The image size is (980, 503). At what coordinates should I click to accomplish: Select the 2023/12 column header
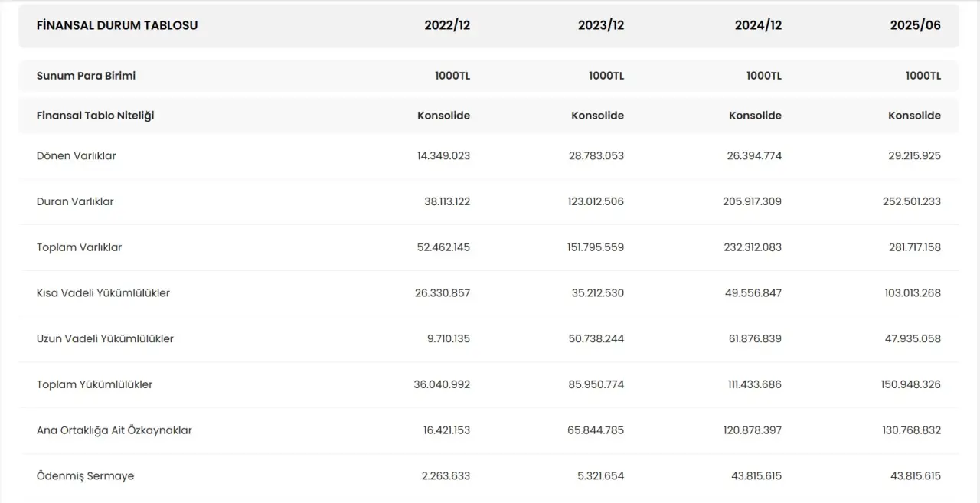(601, 25)
